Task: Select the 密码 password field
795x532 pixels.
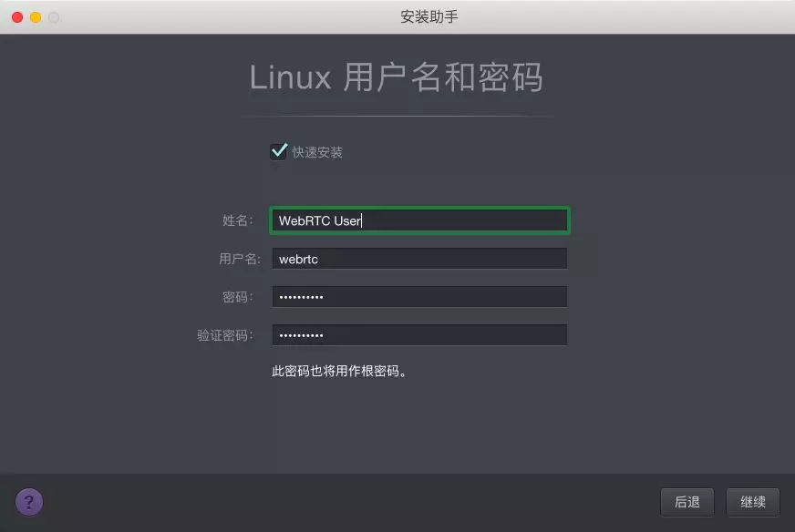Action: pyautogui.click(x=419, y=296)
